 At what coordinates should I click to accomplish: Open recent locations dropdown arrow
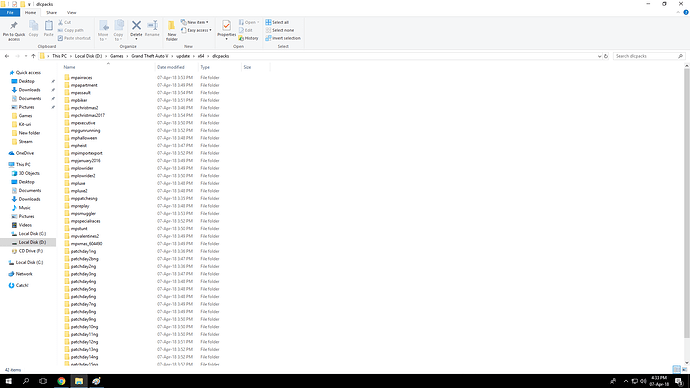point(26,56)
